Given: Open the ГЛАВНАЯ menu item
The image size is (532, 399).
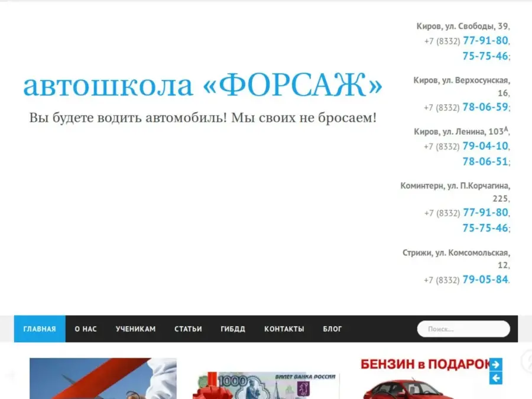Looking at the screenshot, I should coord(40,329).
